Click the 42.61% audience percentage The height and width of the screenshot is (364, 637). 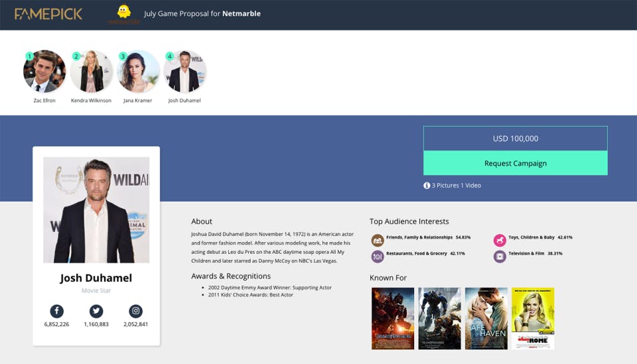(x=565, y=237)
